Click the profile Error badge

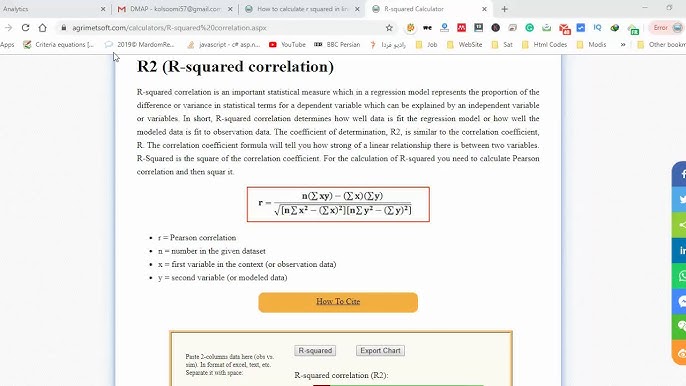point(666,28)
